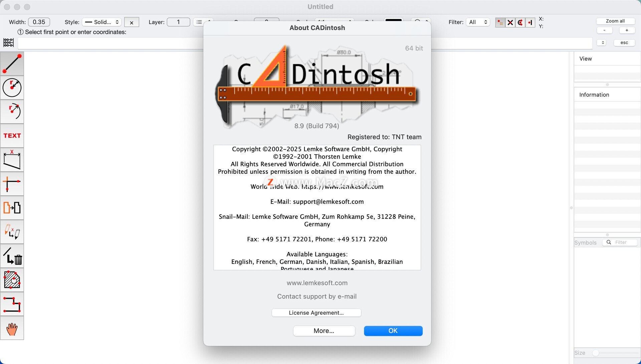Screen dimensions: 641x364
Task: Open the Filter All dropdown
Action: coord(478,22)
